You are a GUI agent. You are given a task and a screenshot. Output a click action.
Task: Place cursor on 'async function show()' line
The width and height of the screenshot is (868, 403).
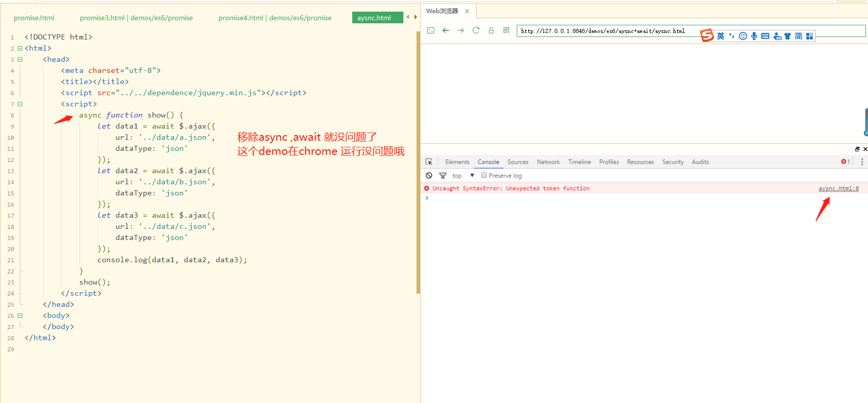click(131, 115)
